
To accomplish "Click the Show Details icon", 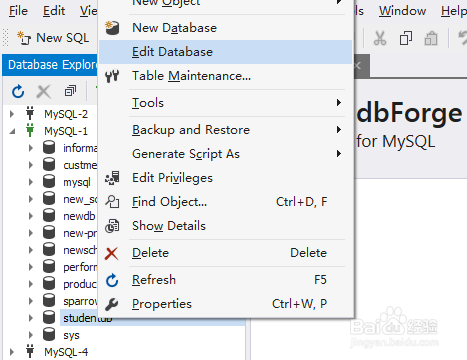I will pyautogui.click(x=112, y=226).
